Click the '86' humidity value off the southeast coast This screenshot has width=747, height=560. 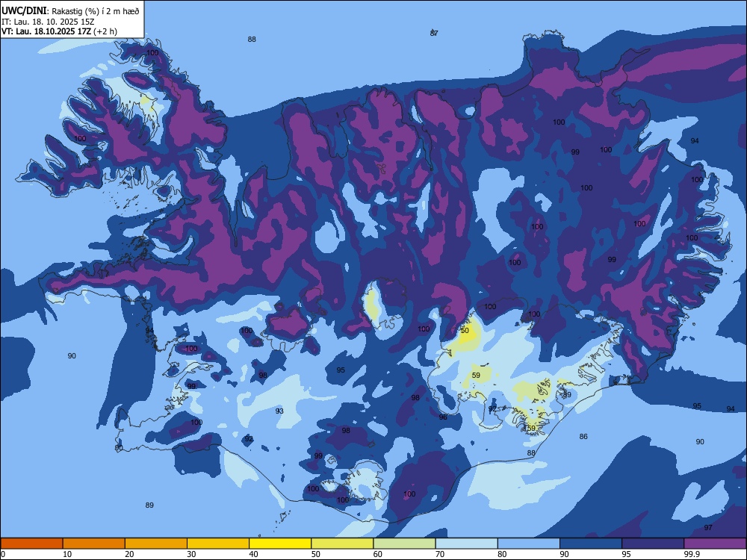click(583, 436)
